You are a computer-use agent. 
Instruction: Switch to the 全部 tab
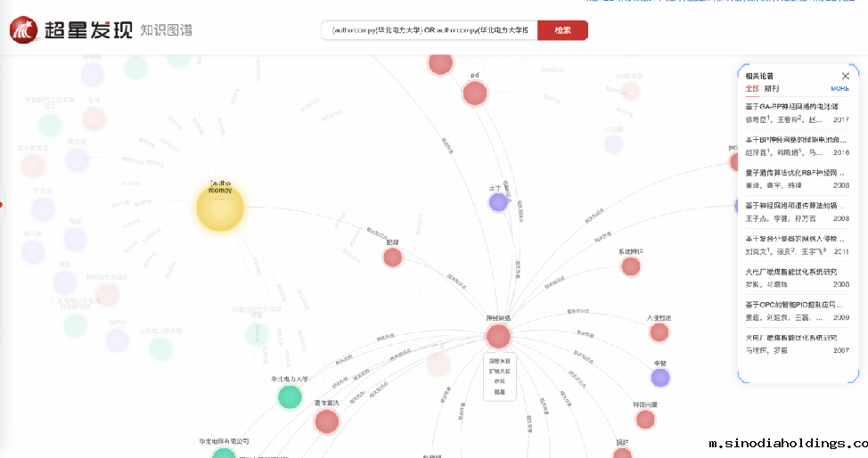752,88
